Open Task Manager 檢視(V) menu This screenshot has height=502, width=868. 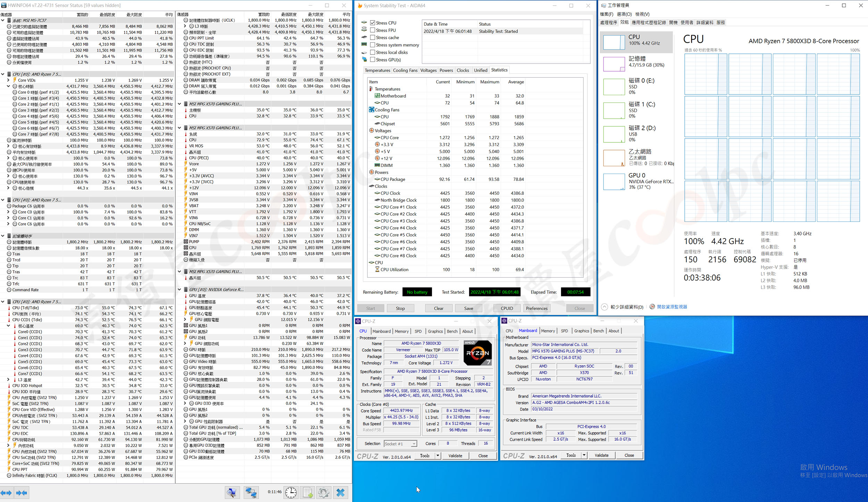tap(642, 14)
